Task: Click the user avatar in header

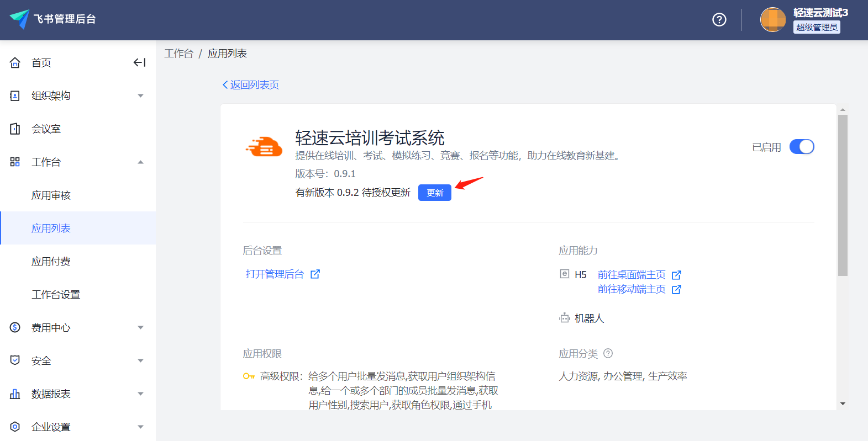Action: [x=772, y=20]
